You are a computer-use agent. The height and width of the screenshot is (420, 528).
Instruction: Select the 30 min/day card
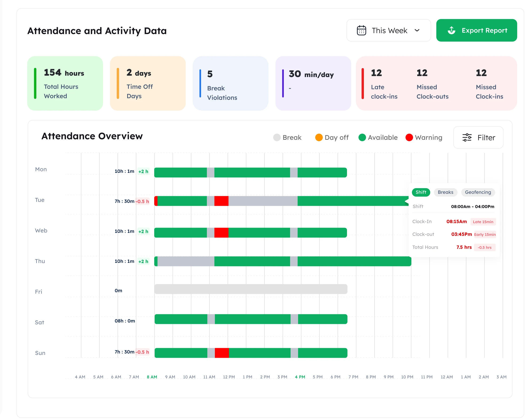coord(313,83)
